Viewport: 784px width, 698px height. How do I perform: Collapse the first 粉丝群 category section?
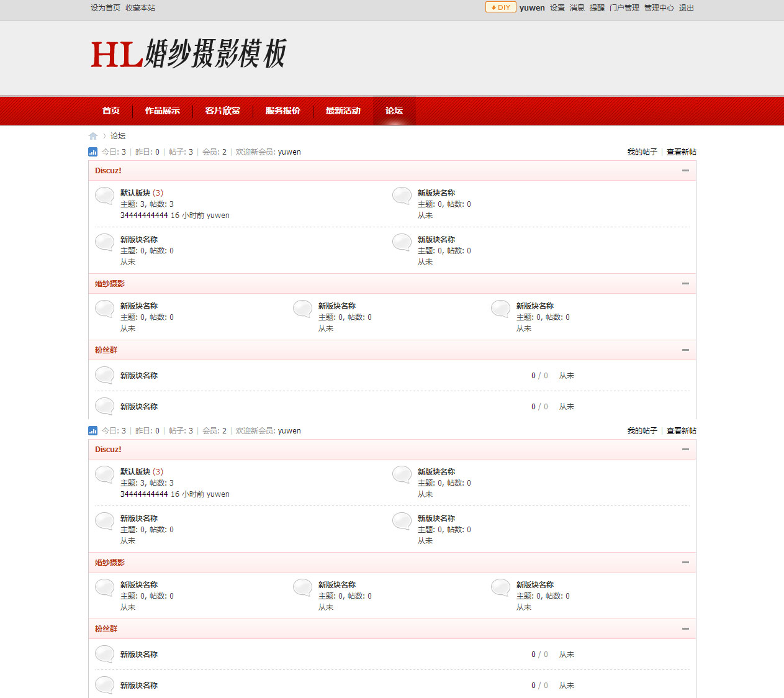point(685,350)
